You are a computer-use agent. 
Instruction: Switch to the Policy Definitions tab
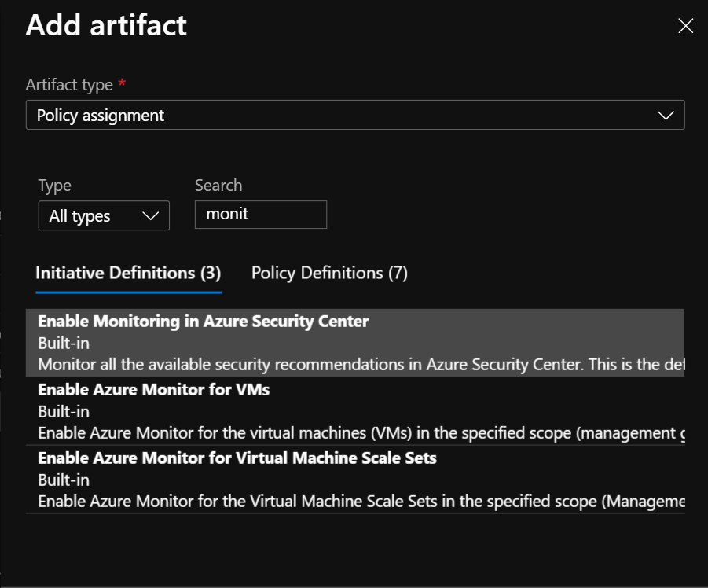click(x=329, y=273)
